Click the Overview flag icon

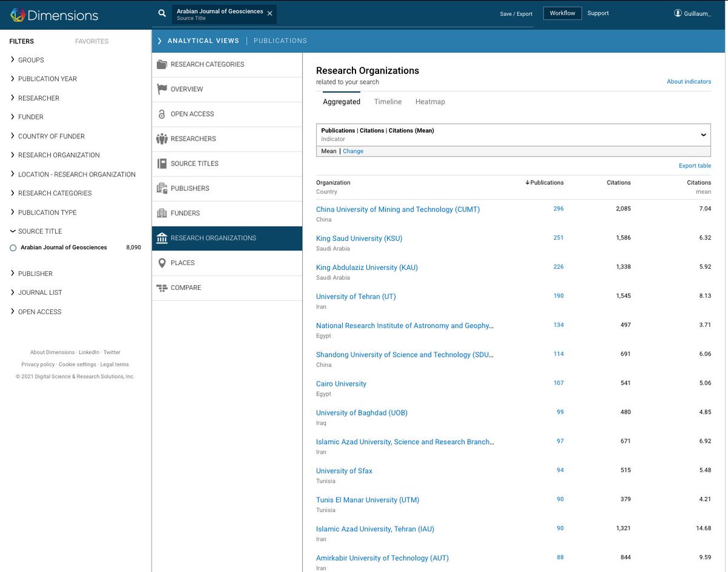tap(162, 89)
